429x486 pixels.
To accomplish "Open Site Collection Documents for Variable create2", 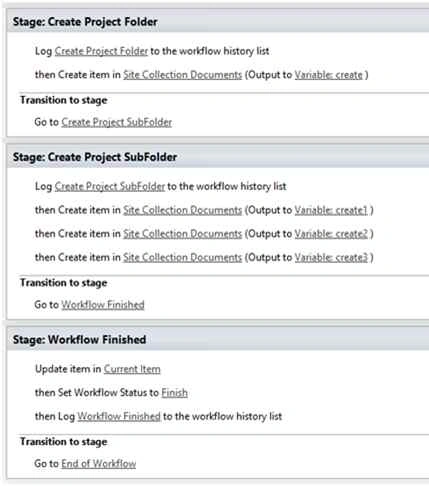I will 182,234.
